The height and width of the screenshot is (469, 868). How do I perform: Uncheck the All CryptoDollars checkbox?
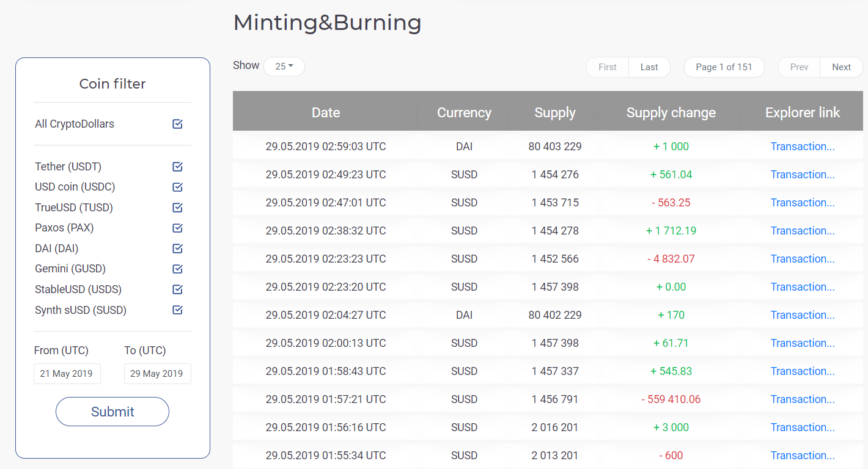pos(177,124)
